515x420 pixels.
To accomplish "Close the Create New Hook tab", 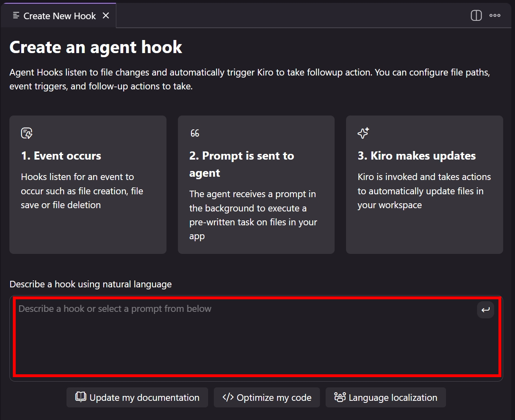I will coord(106,16).
